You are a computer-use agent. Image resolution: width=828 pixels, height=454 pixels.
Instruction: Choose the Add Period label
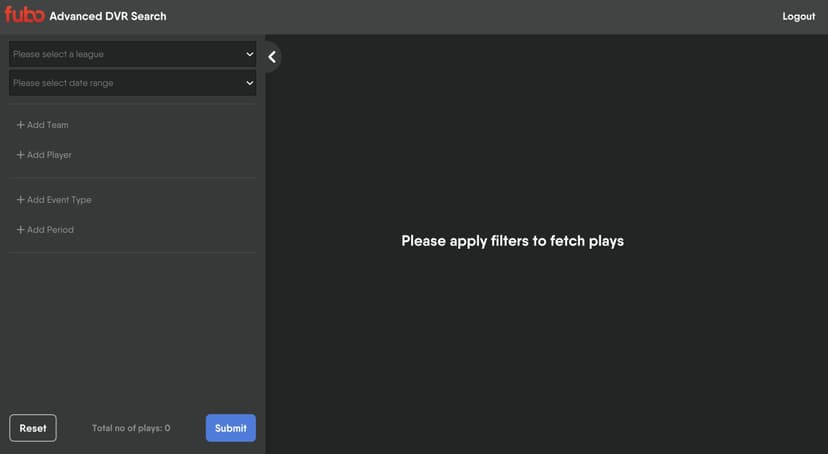pos(50,230)
